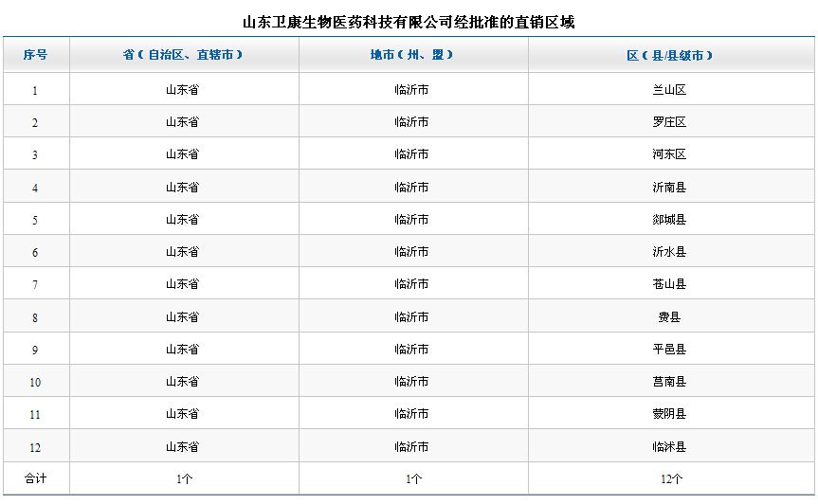Screen dimensions: 818x504
Task: Click the 序号 column header
Action: (35, 55)
